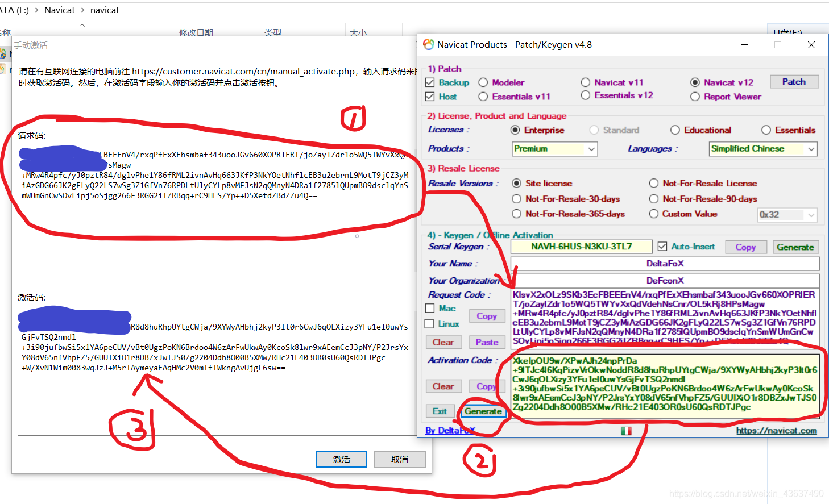Sort by 类型 column in Explorer
This screenshot has height=504, width=829.
(273, 32)
